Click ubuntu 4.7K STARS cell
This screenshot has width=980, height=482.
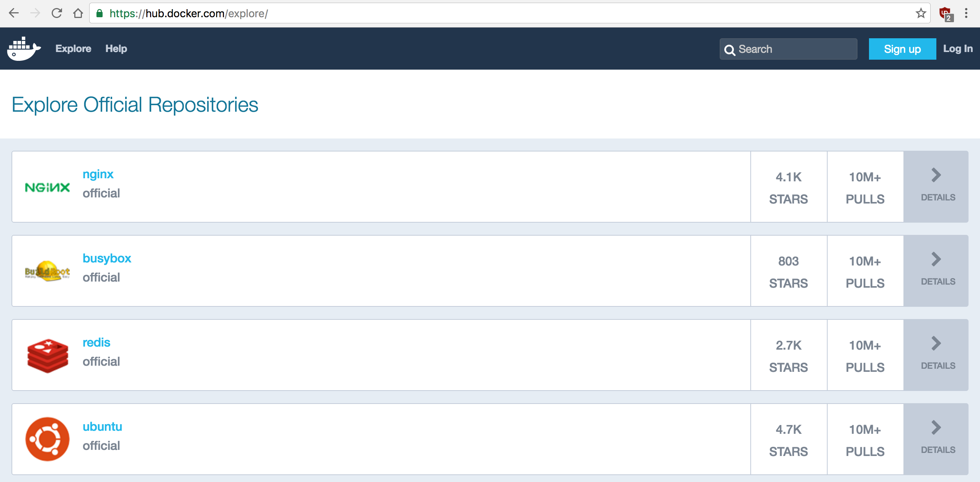coord(789,439)
